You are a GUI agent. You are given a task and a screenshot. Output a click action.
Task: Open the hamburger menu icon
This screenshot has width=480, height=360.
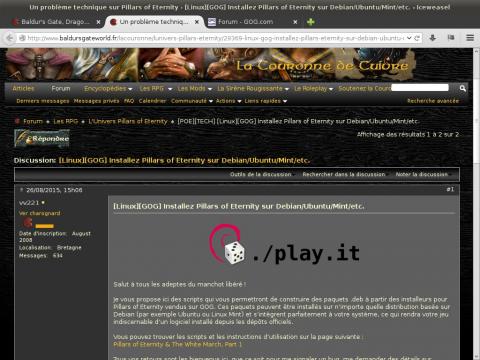coord(470,38)
